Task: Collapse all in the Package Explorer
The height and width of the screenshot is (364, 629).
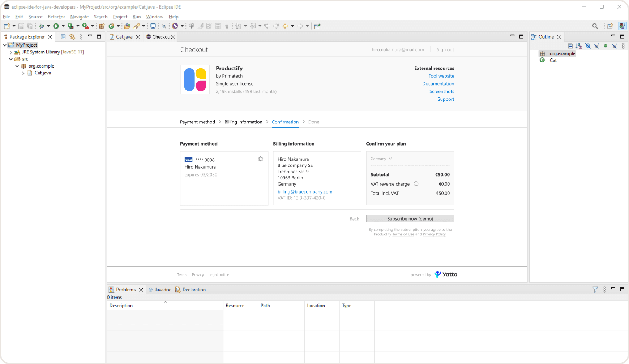Action: pyautogui.click(x=64, y=37)
